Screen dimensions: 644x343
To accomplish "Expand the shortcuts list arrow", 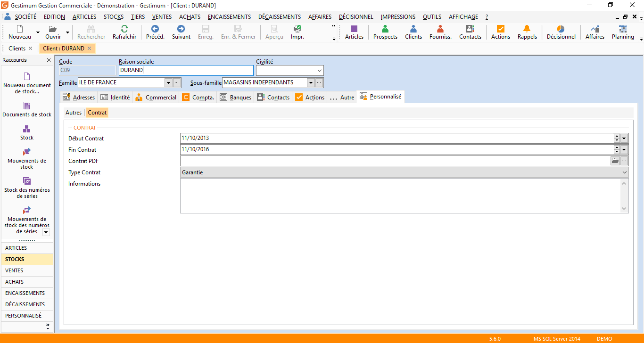I will (46, 232).
